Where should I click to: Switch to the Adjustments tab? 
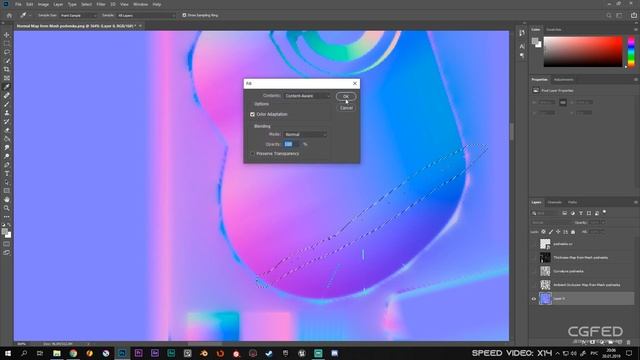click(564, 80)
